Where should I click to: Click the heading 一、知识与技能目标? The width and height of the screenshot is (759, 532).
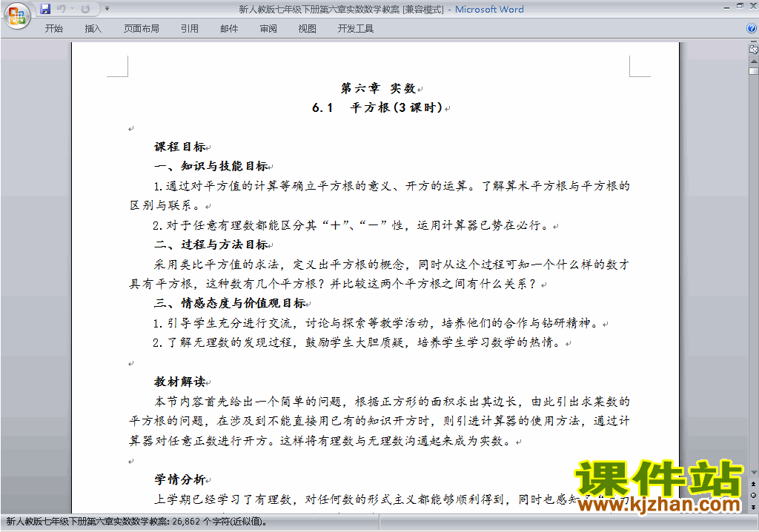pyautogui.click(x=211, y=167)
